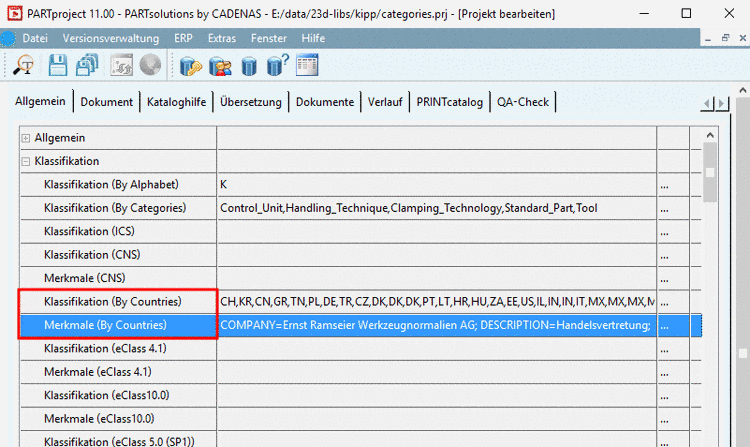Click the blue globe icon in the menu bar
This screenshot has width=750, height=447.
click(8, 38)
